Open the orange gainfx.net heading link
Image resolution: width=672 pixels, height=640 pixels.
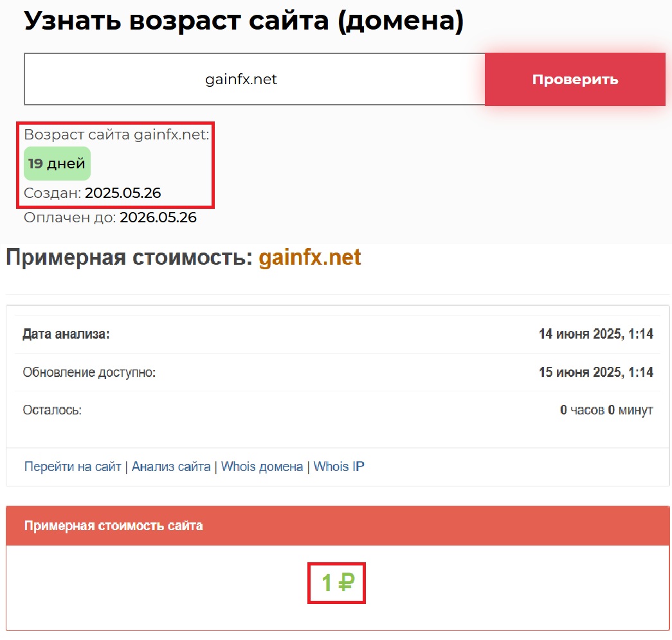[309, 258]
